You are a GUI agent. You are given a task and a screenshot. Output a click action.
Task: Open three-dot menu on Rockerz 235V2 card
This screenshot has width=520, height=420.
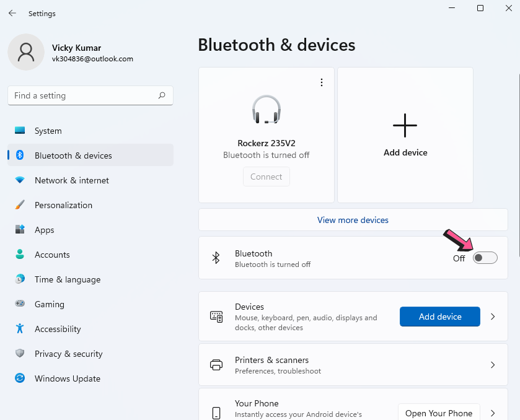(321, 82)
